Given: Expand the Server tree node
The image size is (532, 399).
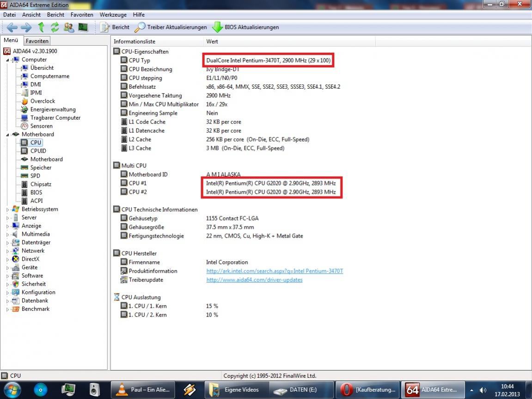Looking at the screenshot, I should 7,218.
